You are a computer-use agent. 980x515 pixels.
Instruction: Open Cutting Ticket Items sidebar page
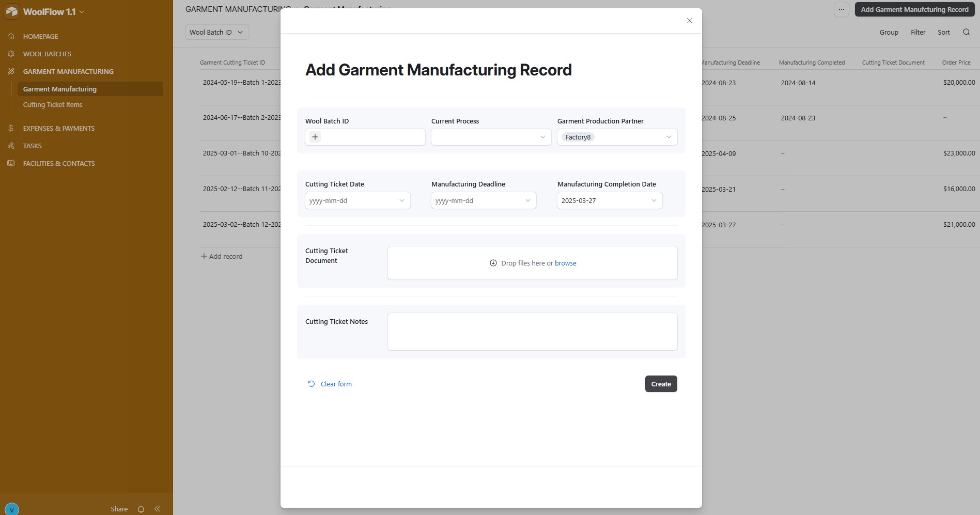53,104
